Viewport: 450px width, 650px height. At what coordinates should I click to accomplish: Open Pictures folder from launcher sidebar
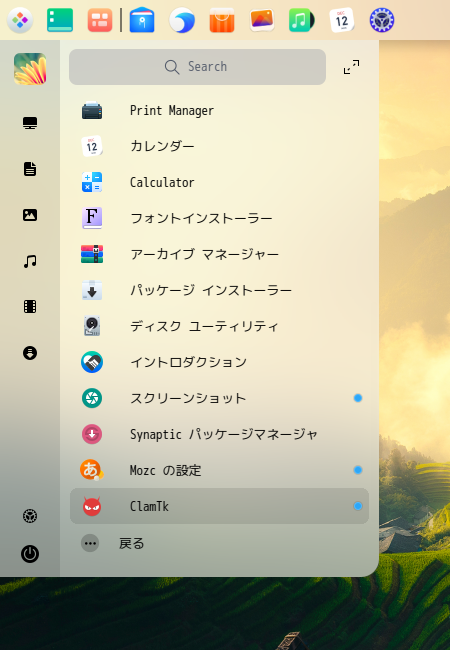30,215
